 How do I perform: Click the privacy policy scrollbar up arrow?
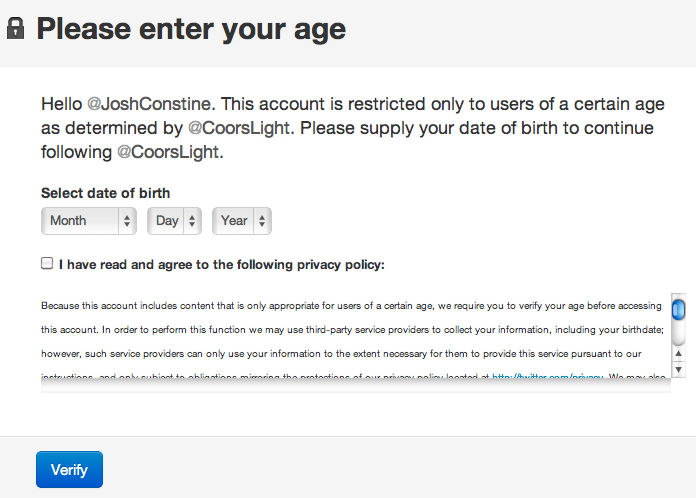(x=678, y=352)
